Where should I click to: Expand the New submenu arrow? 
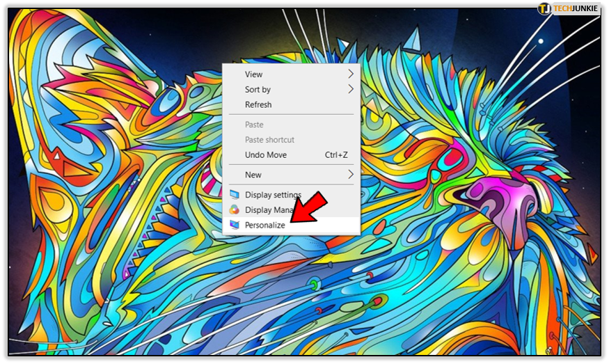[351, 175]
